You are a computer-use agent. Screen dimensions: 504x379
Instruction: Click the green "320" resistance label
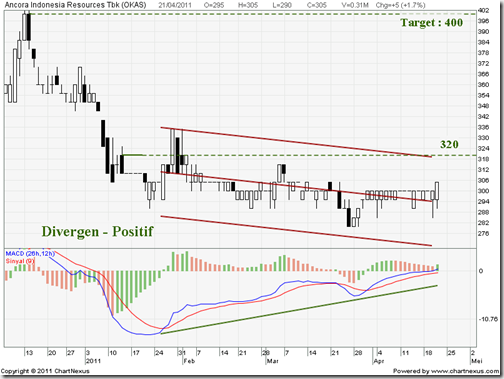[449, 144]
